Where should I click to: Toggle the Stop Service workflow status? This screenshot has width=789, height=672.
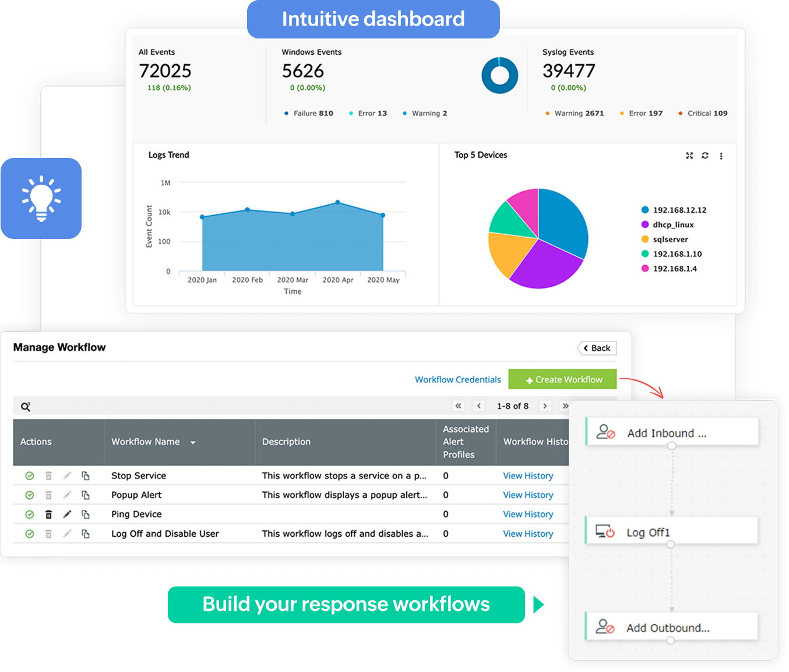coord(30,476)
